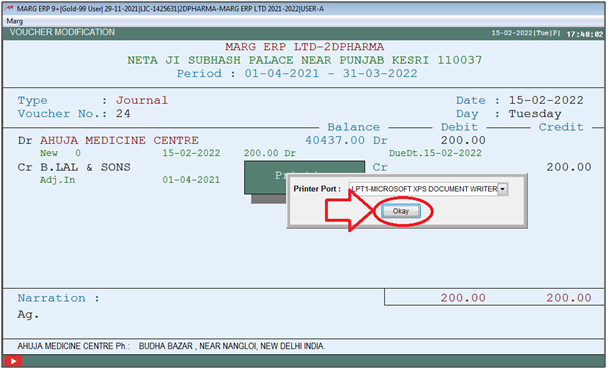Click the Balance column header
This screenshot has width=608, height=369.
pyautogui.click(x=354, y=127)
